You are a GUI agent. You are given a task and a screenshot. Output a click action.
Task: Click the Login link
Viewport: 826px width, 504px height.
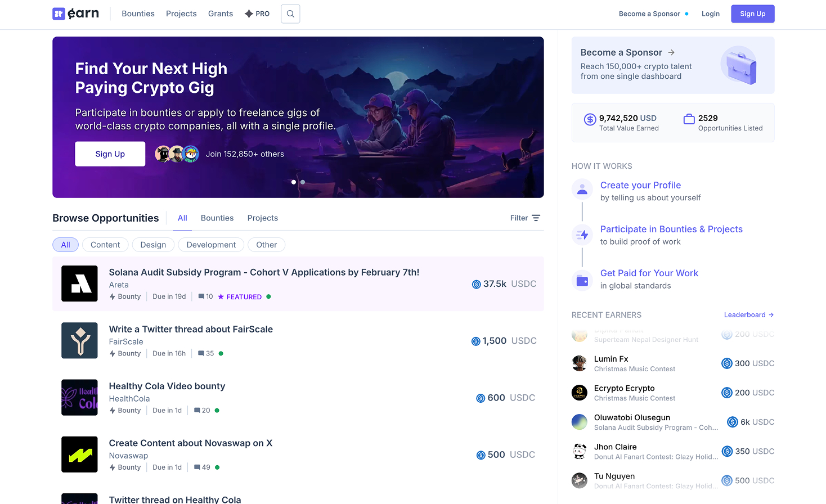(x=711, y=14)
